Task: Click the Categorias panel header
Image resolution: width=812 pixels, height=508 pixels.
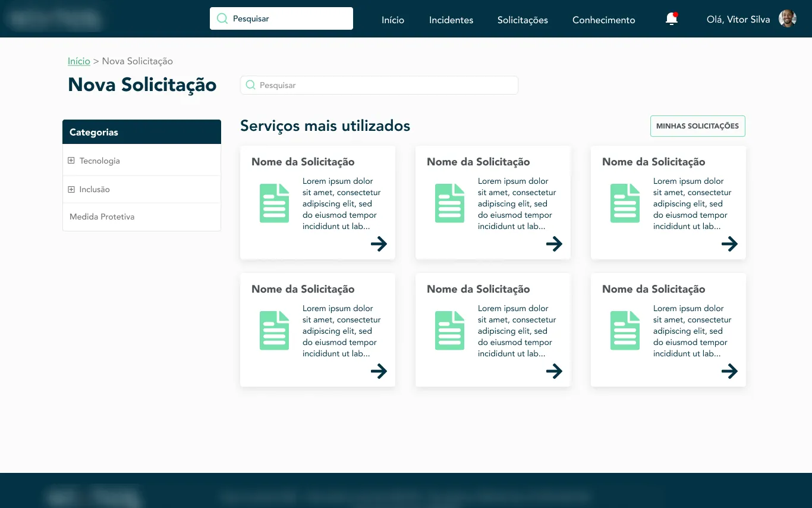Action: [x=141, y=132]
